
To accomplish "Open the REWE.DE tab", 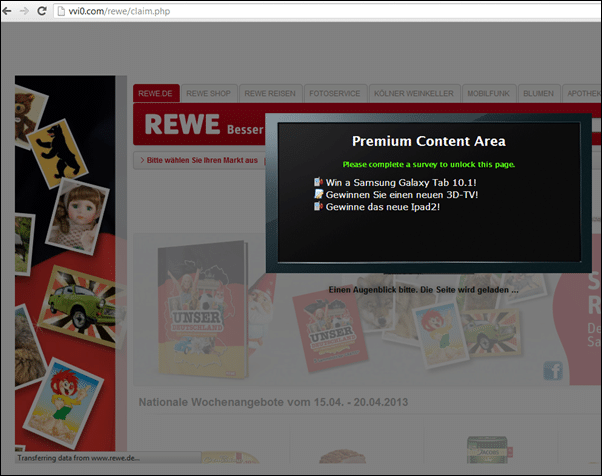I will click(x=155, y=93).
